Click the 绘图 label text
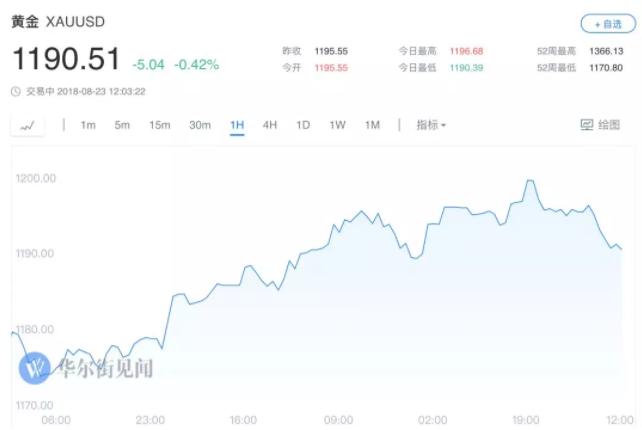The image size is (642, 430). (x=609, y=125)
